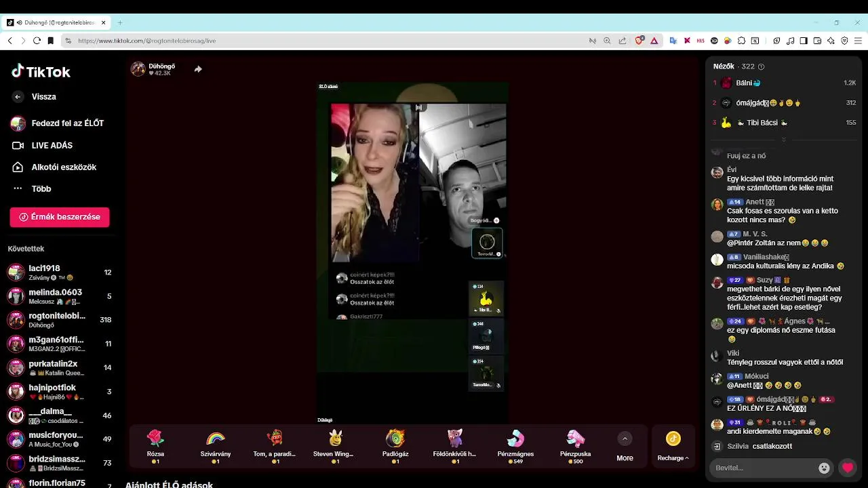Open the VPN shield icon
This screenshot has height=488, width=868.
(x=844, y=41)
